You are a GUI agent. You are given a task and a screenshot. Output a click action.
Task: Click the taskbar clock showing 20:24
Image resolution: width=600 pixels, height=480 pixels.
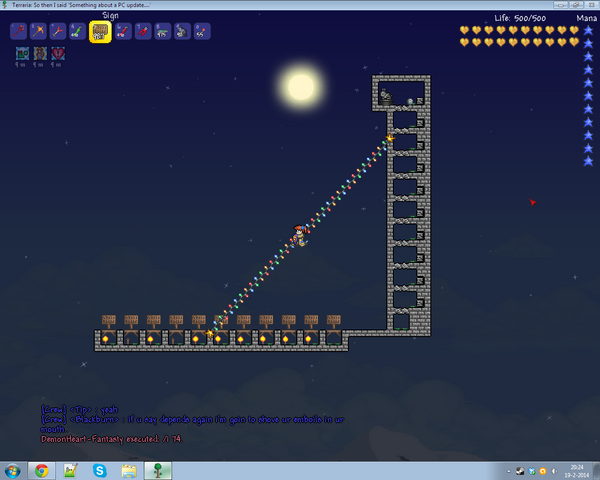(577, 471)
